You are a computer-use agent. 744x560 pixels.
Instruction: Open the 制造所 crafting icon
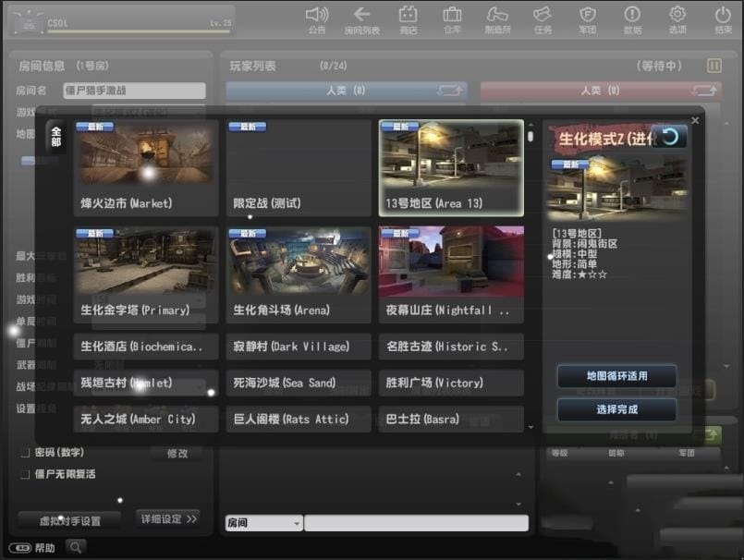tap(497, 15)
